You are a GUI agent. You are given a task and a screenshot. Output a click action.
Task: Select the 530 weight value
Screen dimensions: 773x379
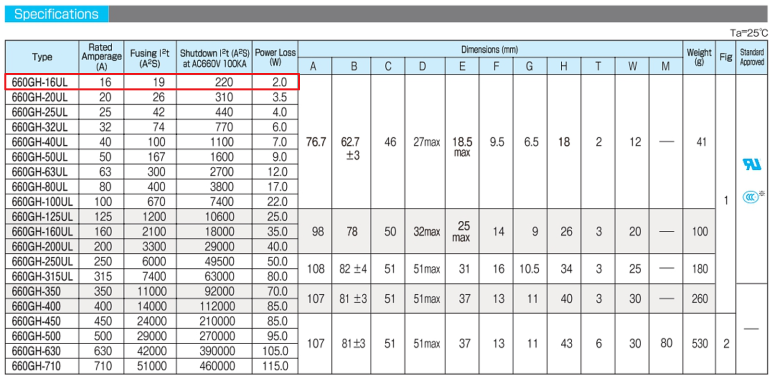click(700, 343)
